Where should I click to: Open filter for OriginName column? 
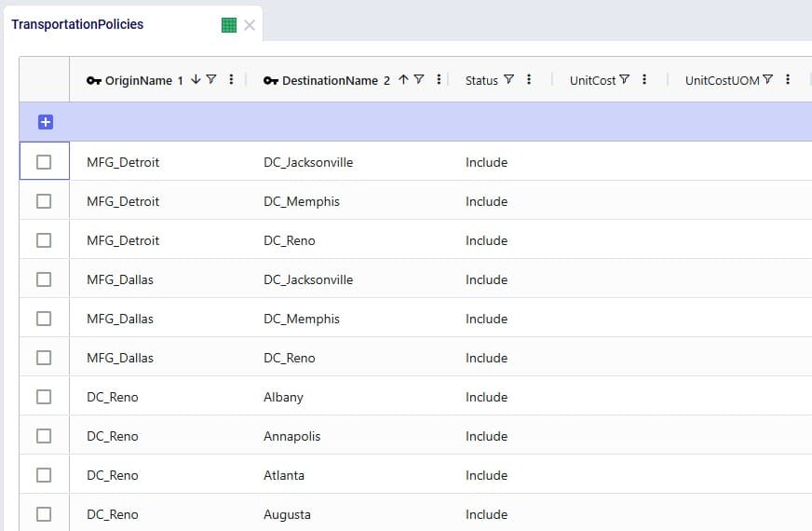(211, 79)
